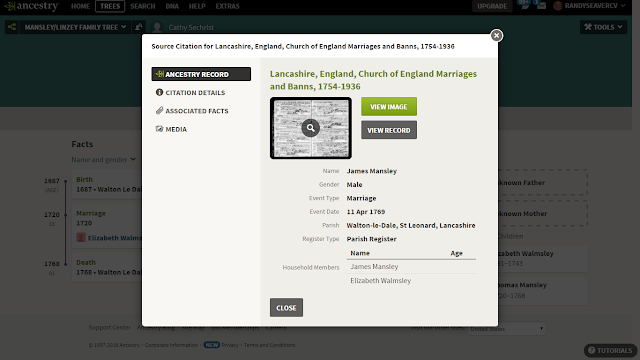Image resolution: width=640 pixels, height=360 pixels.
Task: Click the Event Date value 11 Apr 1769
Action: point(366,212)
